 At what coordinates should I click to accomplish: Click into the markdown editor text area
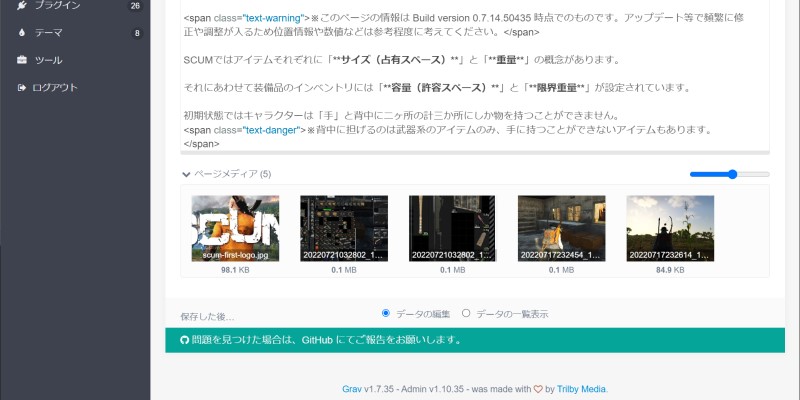point(474,77)
